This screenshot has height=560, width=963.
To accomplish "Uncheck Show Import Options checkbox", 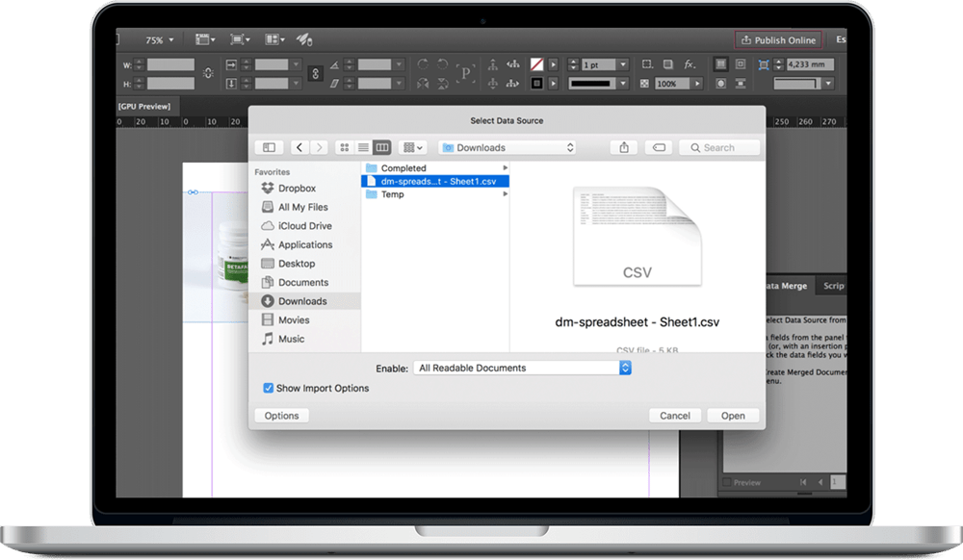I will (x=268, y=388).
